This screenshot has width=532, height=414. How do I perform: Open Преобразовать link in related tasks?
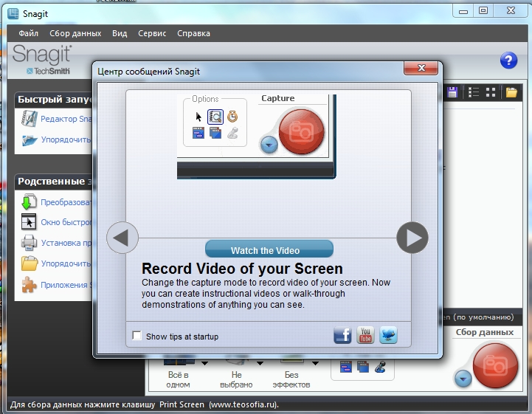[x=66, y=202]
